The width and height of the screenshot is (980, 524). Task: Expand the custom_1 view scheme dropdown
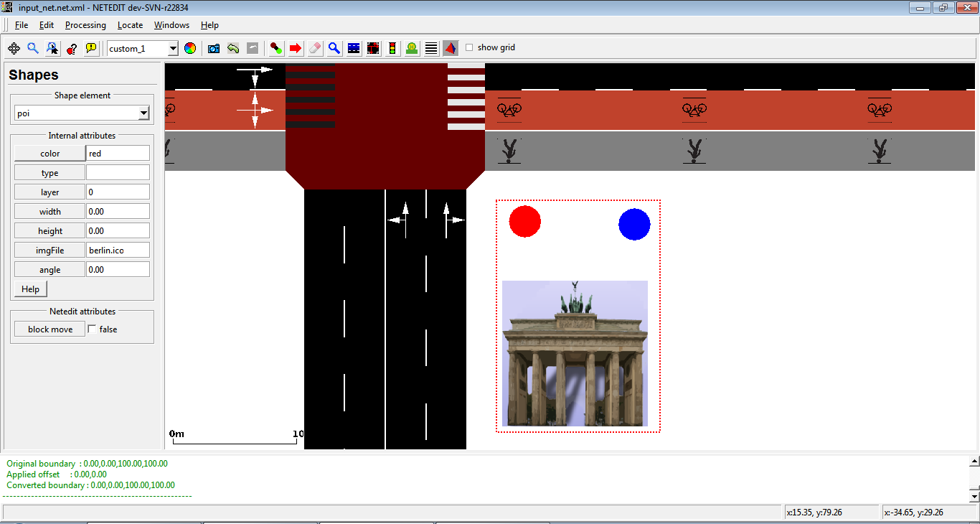pyautogui.click(x=172, y=49)
